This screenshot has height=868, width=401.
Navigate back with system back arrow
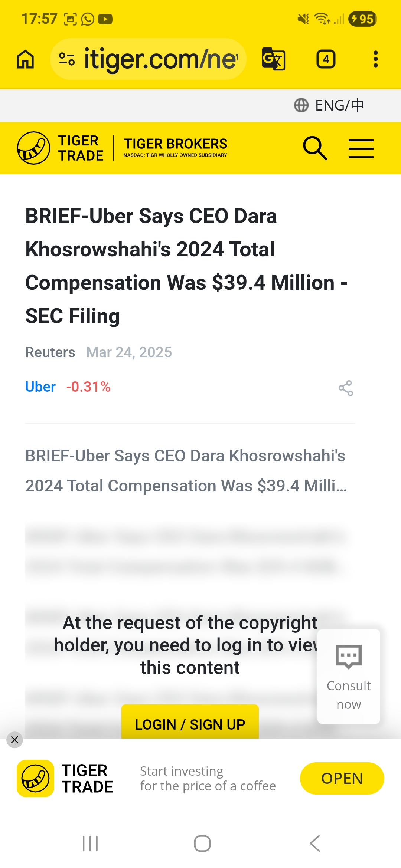315,844
